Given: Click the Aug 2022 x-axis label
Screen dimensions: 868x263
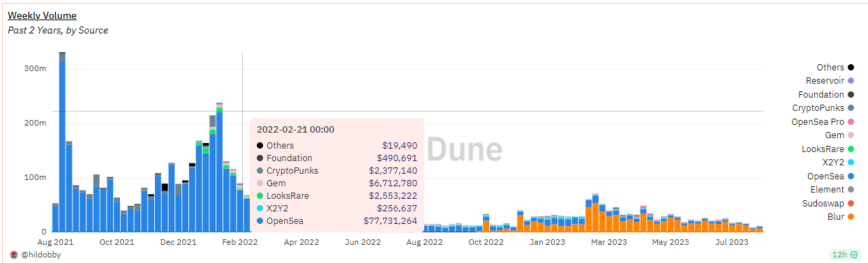Looking at the screenshot, I should 424,242.
